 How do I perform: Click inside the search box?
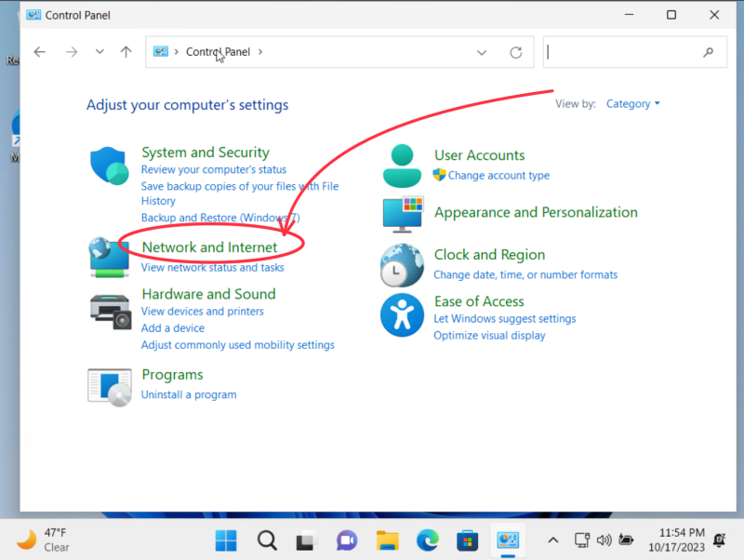click(x=625, y=52)
